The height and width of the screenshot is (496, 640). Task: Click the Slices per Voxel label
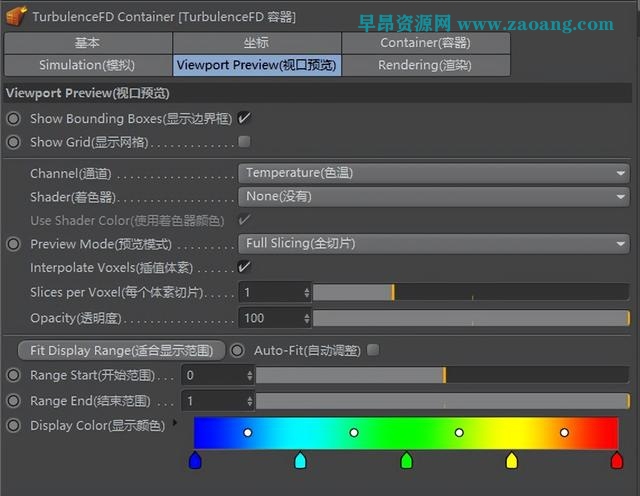(116, 293)
